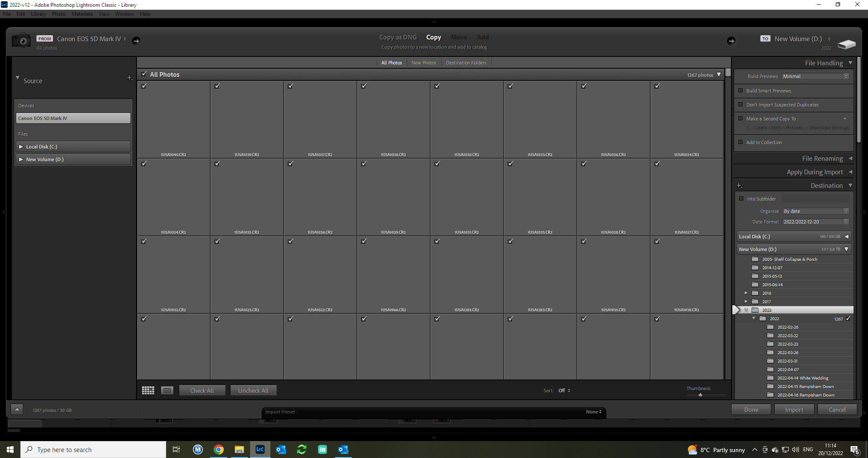Select the 1U5A1040.CR2 thumbnail

173,119
